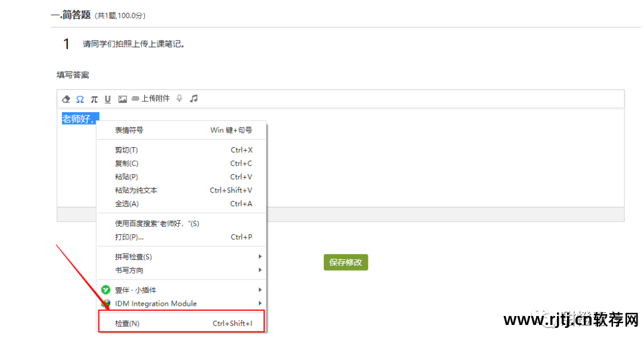Click the highlighted 老师好 text in editor

(x=79, y=119)
